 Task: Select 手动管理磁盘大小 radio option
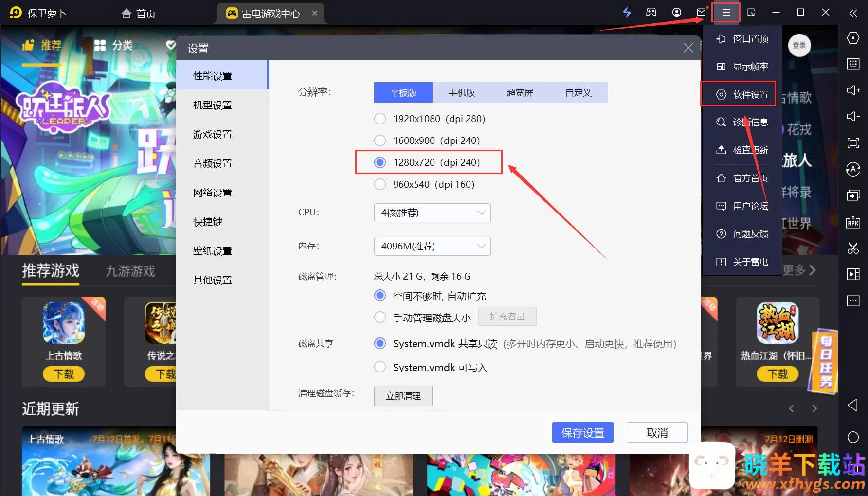coord(380,318)
